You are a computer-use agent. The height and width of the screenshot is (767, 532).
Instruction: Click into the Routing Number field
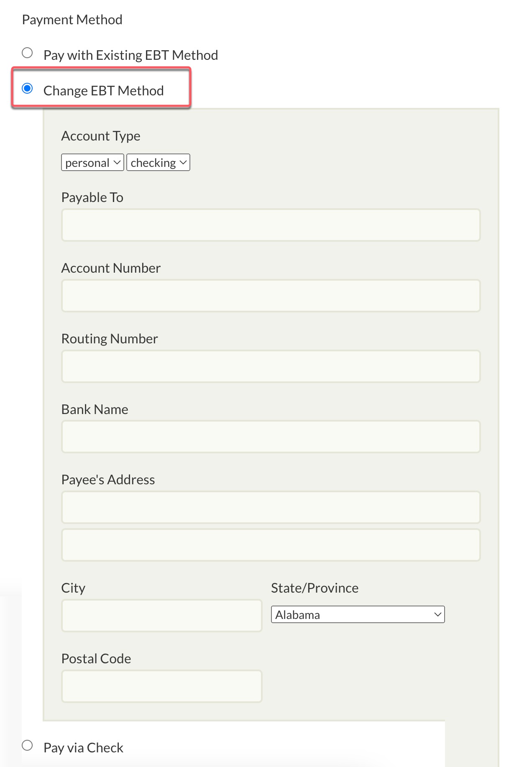click(271, 367)
